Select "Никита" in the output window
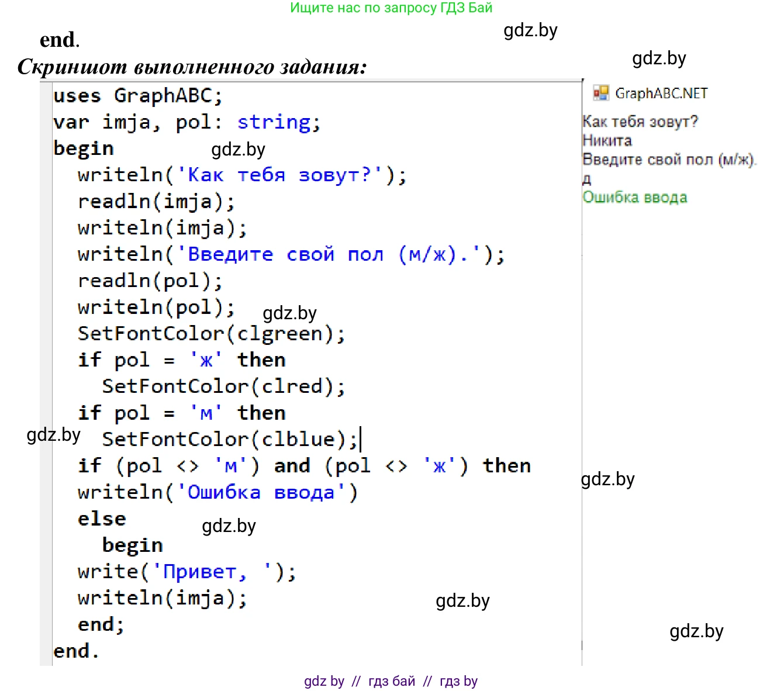 point(607,141)
